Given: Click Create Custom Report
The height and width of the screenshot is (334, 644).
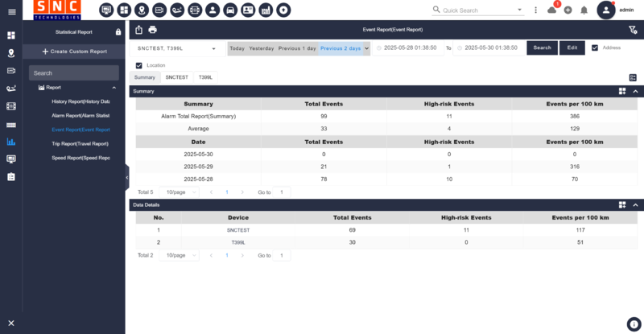Looking at the screenshot, I should click(x=74, y=52).
